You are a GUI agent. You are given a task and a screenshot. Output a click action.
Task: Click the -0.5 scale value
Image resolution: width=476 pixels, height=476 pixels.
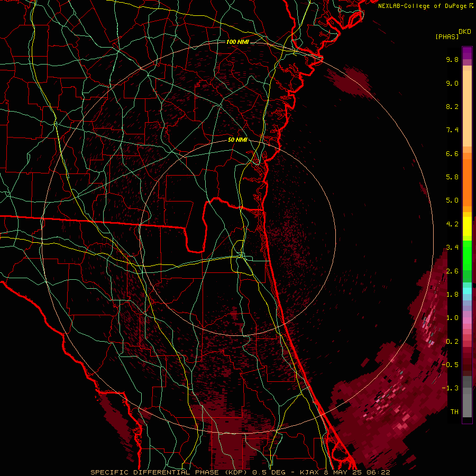[450, 365]
